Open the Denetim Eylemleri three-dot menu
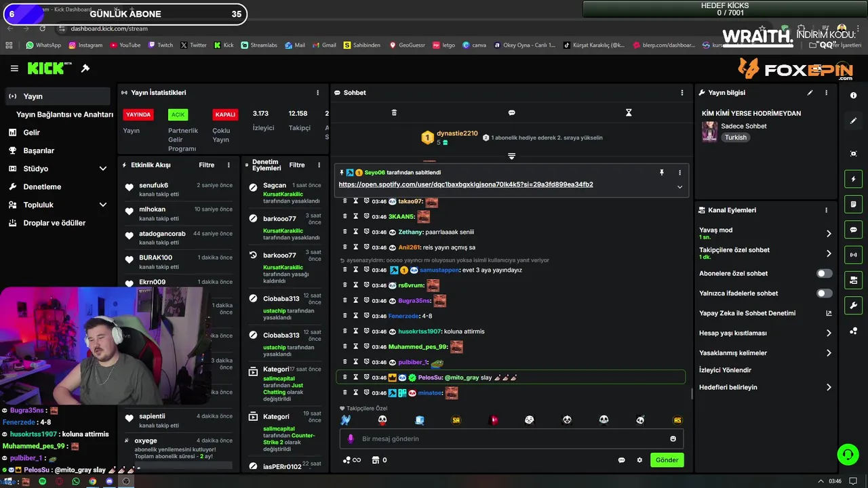868x488 pixels. pos(318,165)
